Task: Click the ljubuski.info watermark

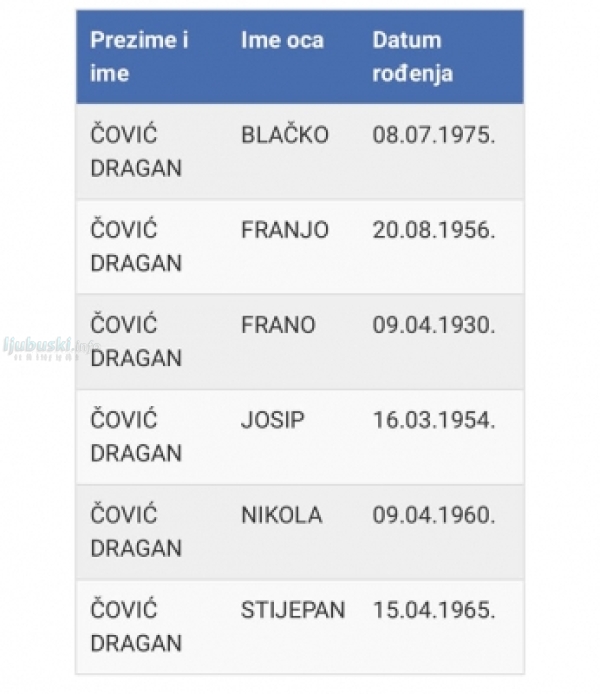Action: click(x=40, y=345)
